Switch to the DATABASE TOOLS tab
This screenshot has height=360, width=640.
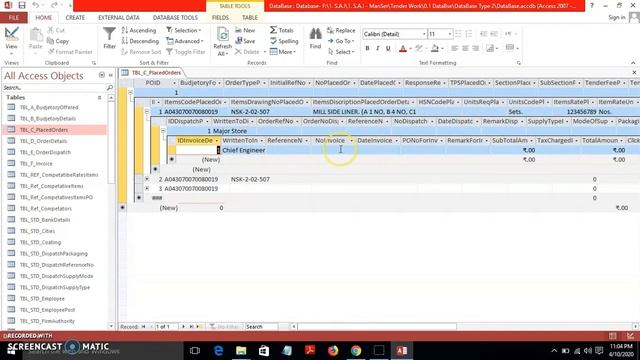175,18
